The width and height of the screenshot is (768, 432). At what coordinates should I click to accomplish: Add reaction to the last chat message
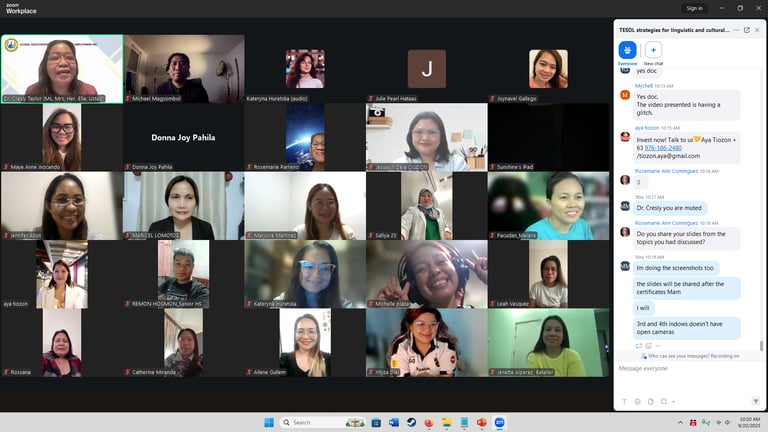click(x=648, y=346)
